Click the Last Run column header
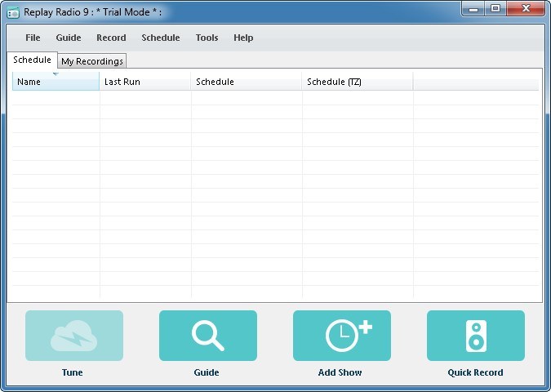Image resolution: width=551 pixels, height=392 pixels. [144, 82]
